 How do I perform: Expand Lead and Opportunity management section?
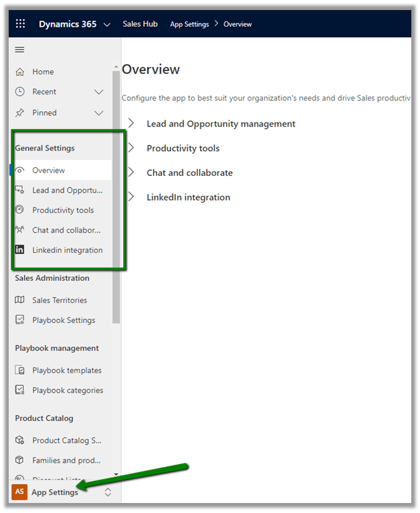[132, 124]
